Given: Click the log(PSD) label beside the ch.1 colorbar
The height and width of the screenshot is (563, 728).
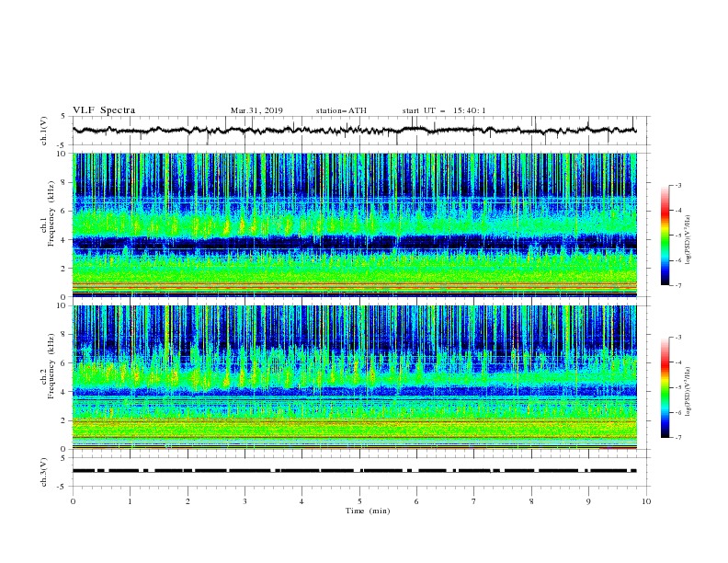Looking at the screenshot, I should point(688,240).
